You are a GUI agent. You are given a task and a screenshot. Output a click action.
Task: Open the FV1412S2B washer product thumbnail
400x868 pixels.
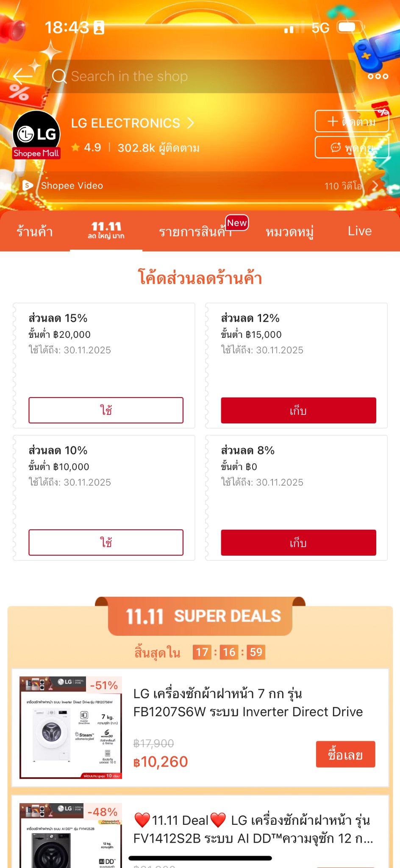(71, 835)
